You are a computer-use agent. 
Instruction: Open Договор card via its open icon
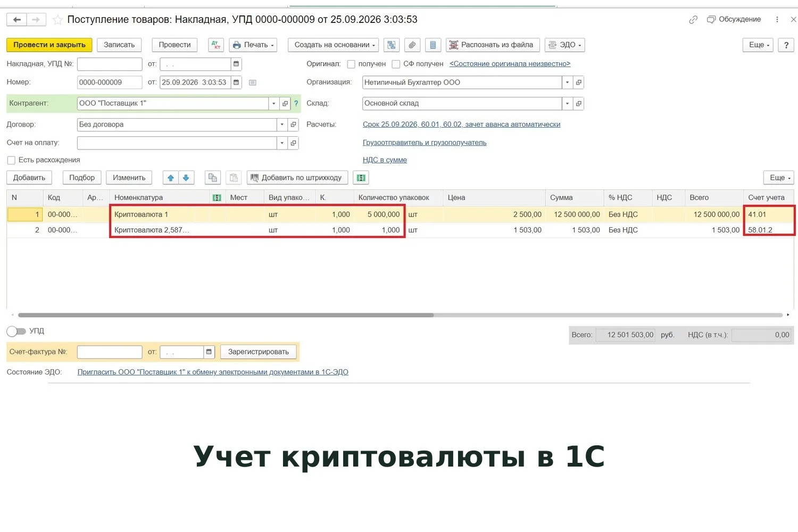(293, 125)
